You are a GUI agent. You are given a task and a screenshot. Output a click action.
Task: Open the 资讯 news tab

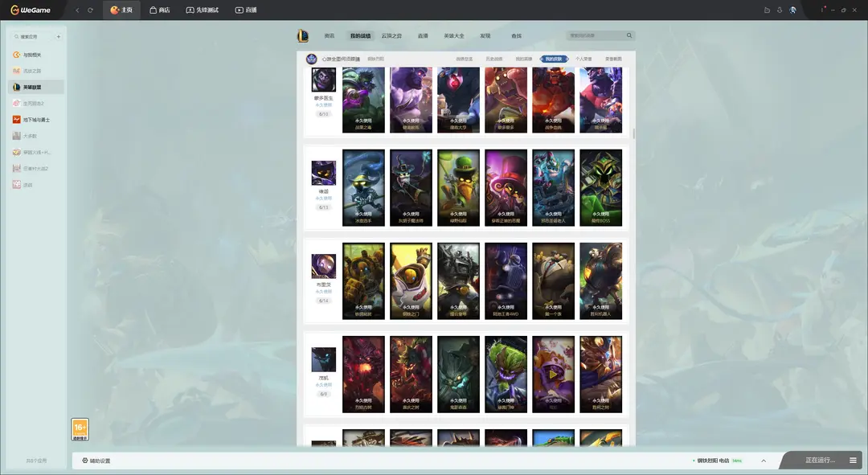click(x=330, y=35)
